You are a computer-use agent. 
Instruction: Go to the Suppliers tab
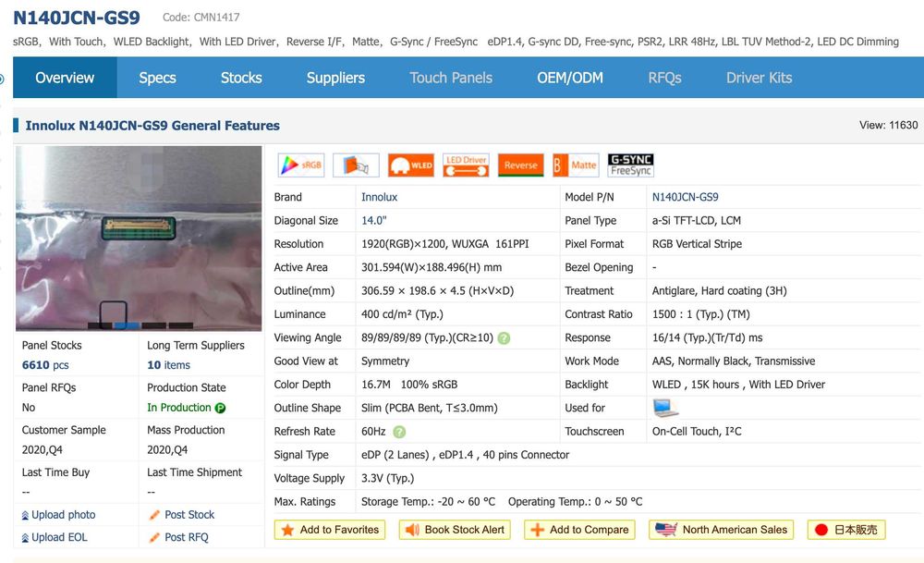point(335,78)
